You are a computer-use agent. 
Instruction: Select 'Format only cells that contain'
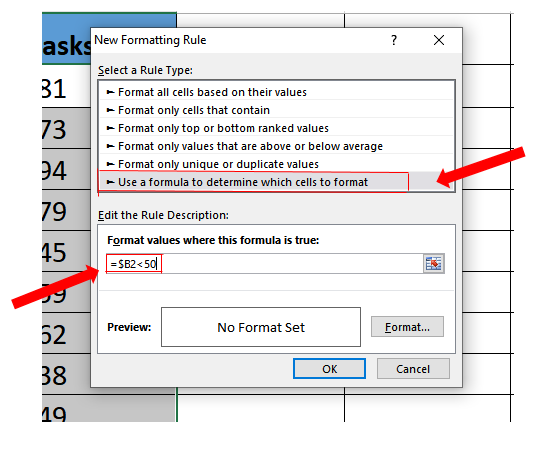coord(277,110)
